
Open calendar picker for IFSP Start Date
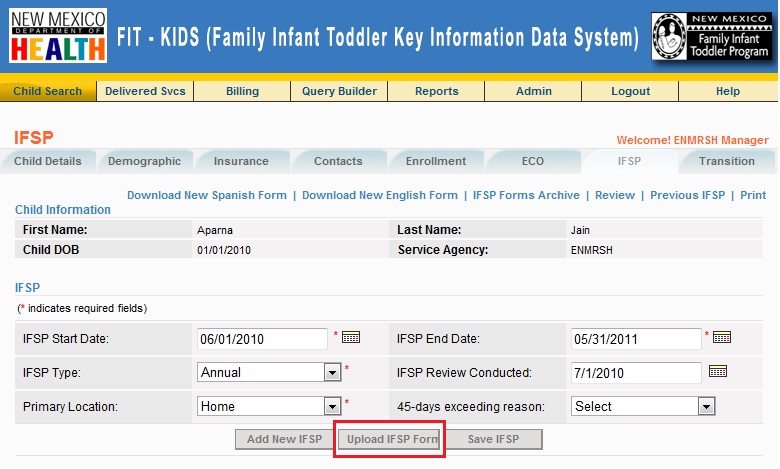[x=351, y=338]
